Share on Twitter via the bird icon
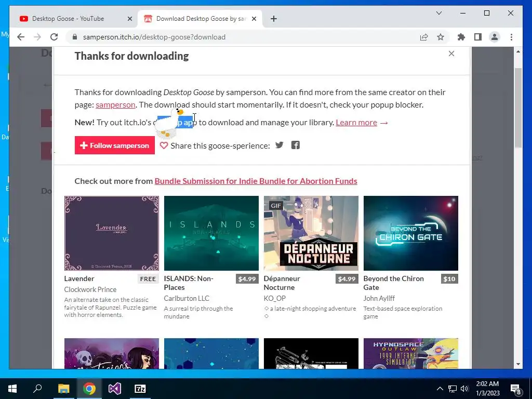This screenshot has height=399, width=532. 279,145
